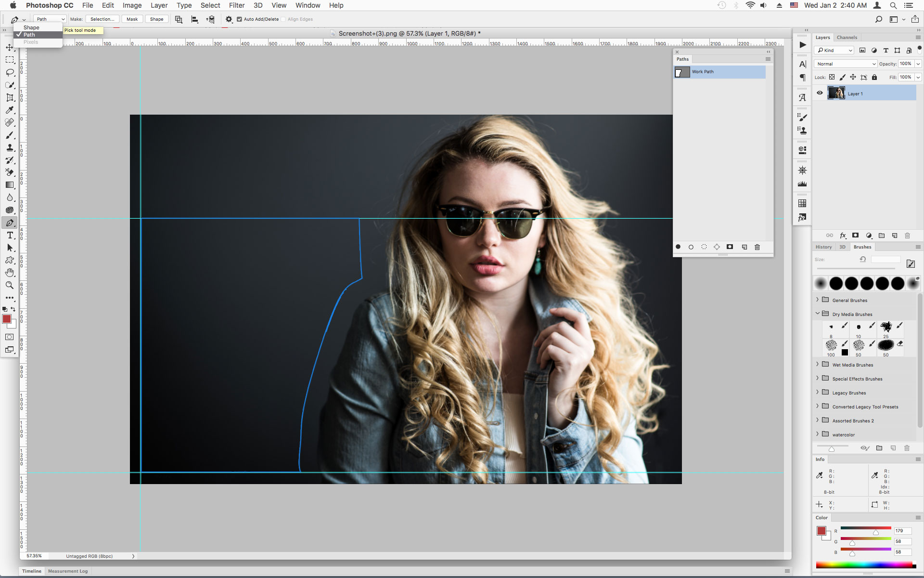Select the Quick Selection tool

10,85
